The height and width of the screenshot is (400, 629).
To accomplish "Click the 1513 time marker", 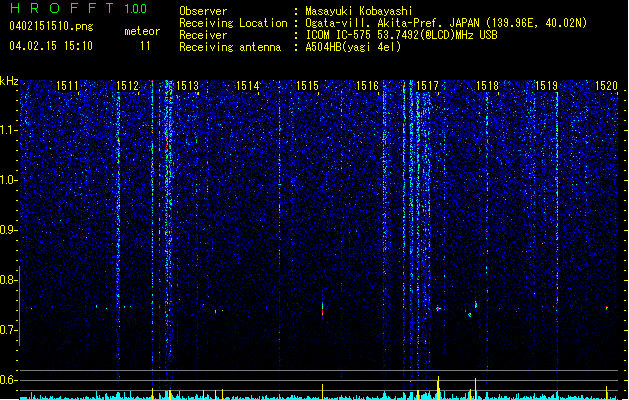I will point(187,86).
